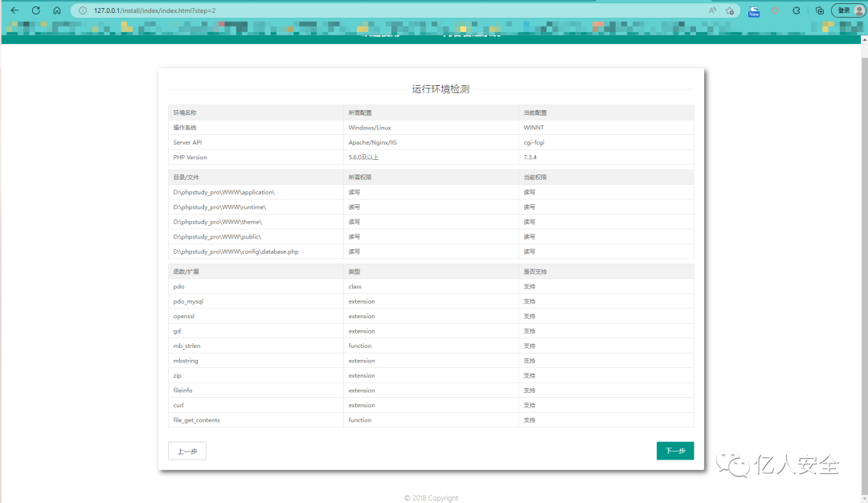Add this page to favorites star icon
The height and width of the screenshot is (503, 868).
point(730,10)
